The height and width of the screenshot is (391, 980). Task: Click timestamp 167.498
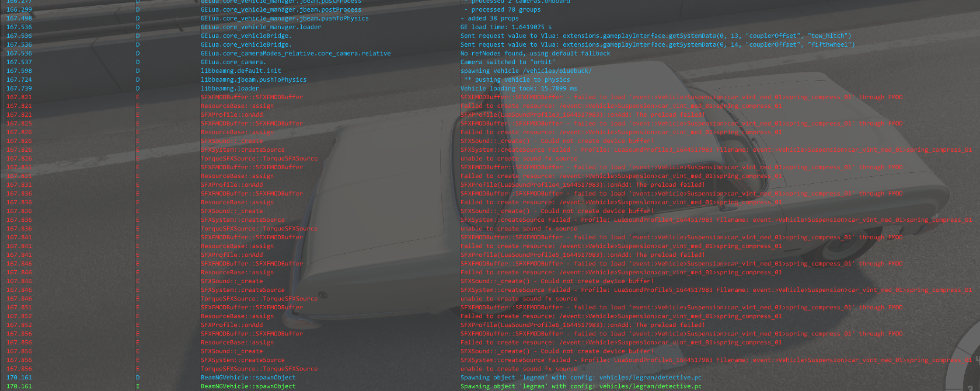[x=19, y=18]
